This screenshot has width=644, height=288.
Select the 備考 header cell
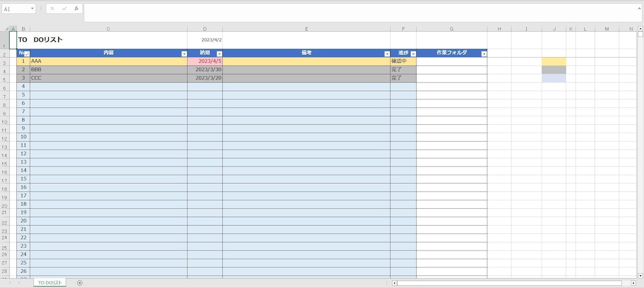point(306,53)
